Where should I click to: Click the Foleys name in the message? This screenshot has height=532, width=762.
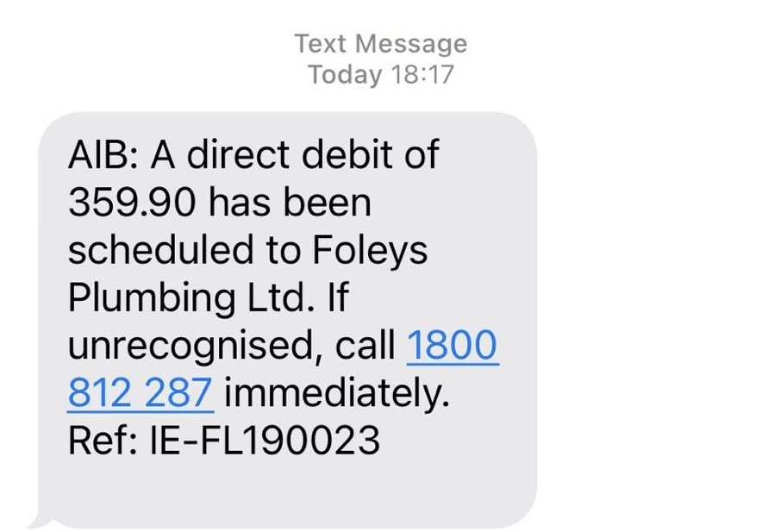[x=369, y=251]
